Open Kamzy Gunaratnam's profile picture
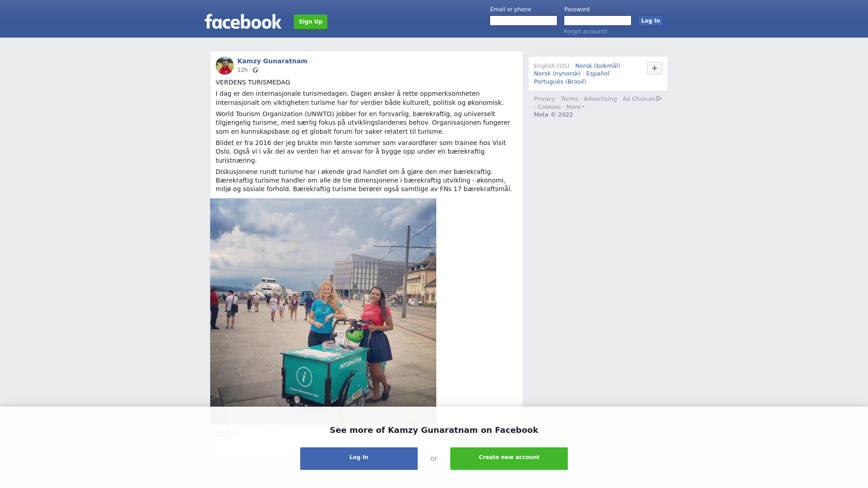Image resolution: width=868 pixels, height=488 pixels. [x=225, y=66]
